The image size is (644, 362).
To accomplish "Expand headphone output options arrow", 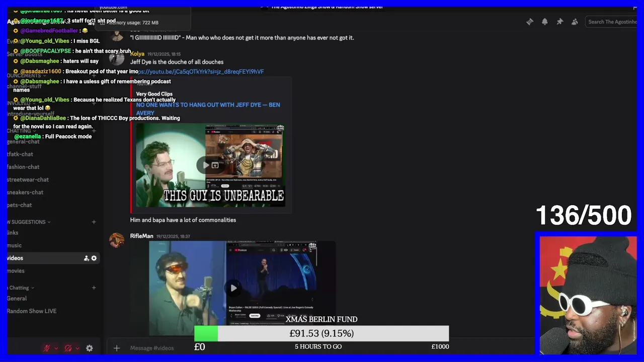I will click(x=77, y=348).
